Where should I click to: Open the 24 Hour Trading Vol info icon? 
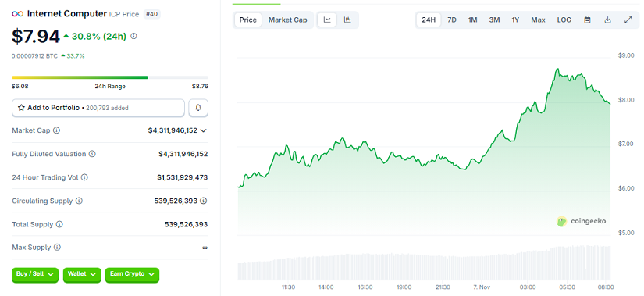pos(84,177)
